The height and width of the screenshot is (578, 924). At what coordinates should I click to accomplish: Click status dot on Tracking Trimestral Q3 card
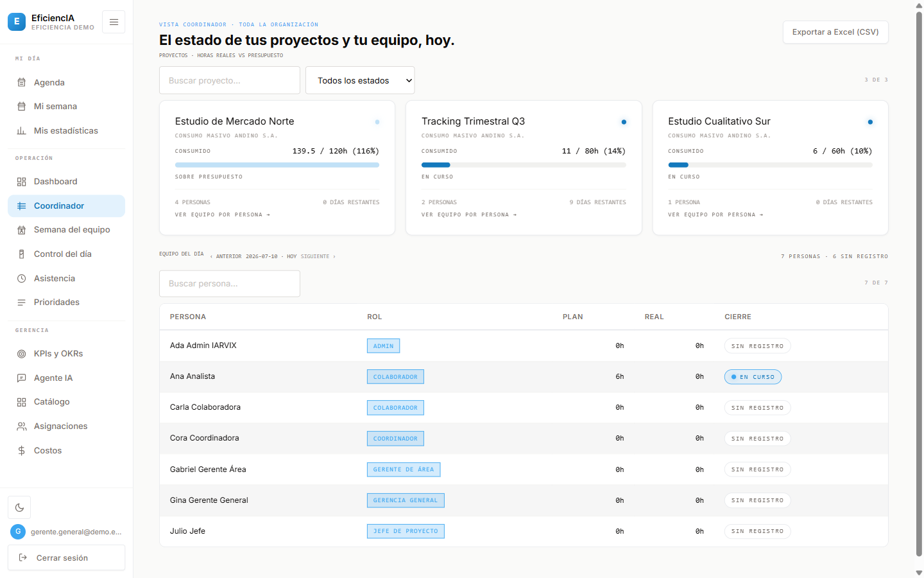click(x=624, y=122)
